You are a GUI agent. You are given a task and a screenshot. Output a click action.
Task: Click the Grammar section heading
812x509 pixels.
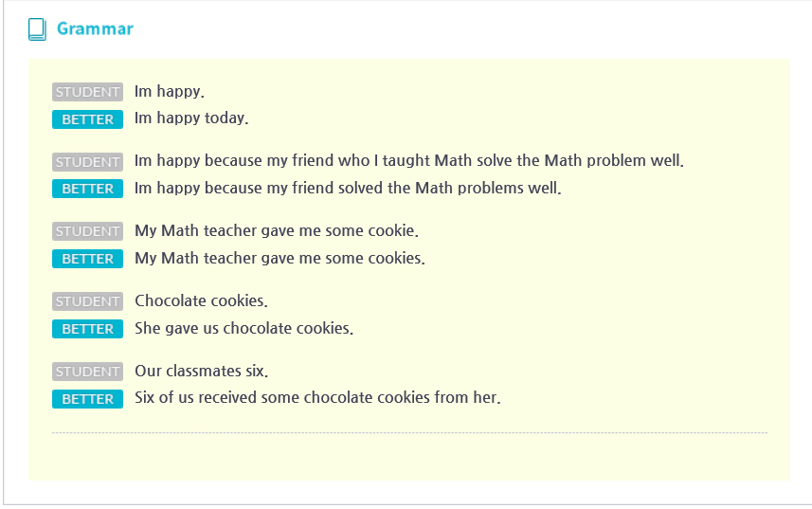95,29
